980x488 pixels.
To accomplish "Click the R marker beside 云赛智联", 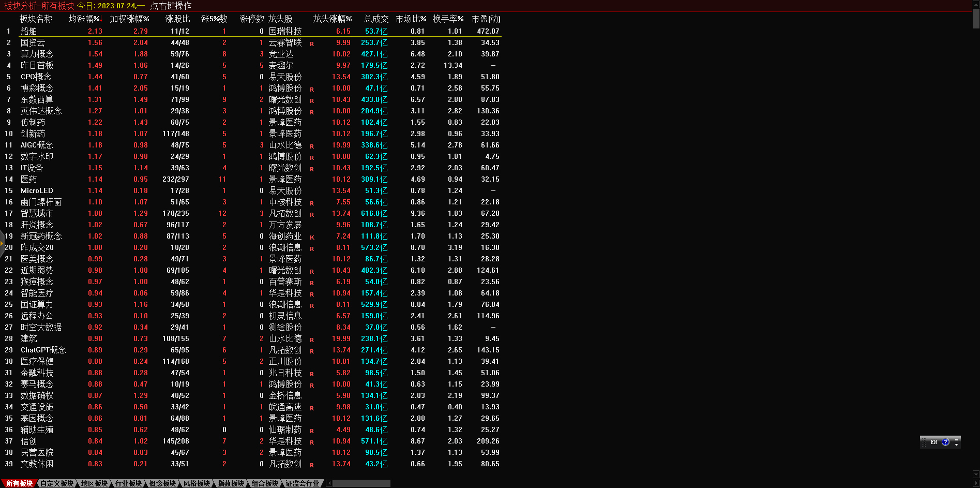I will click(x=312, y=43).
